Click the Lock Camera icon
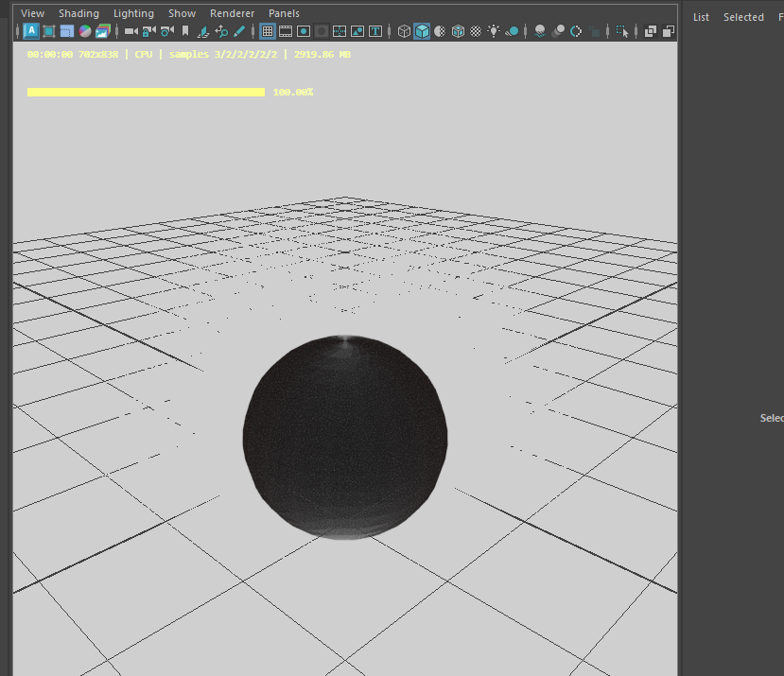784x676 pixels. pos(148,31)
